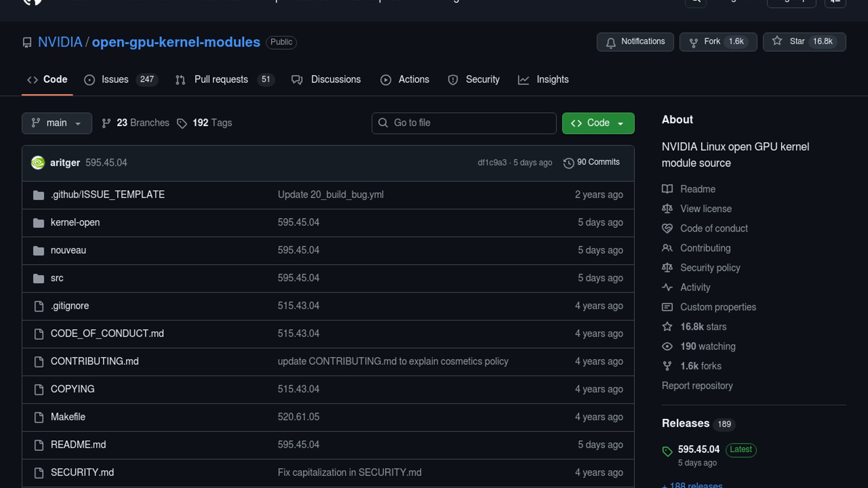Screen dimensions: 868x488
Task: Click the Report repository link
Action: tap(697, 386)
